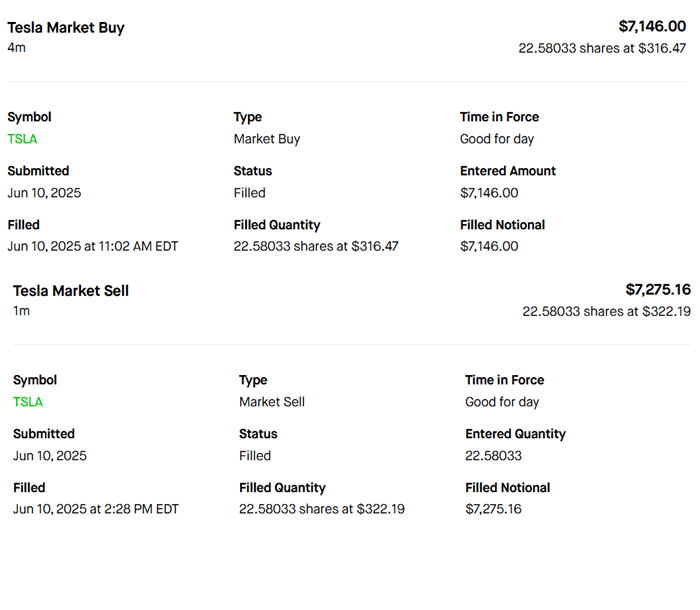This screenshot has height=610, width=700.
Task: Click the Market Buy type value
Action: (x=267, y=139)
